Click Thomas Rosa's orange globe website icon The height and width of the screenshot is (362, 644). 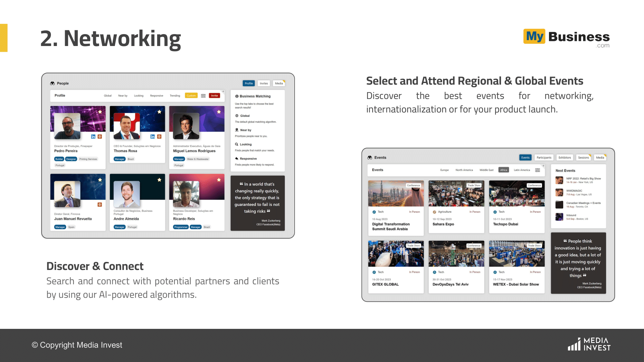tap(159, 137)
